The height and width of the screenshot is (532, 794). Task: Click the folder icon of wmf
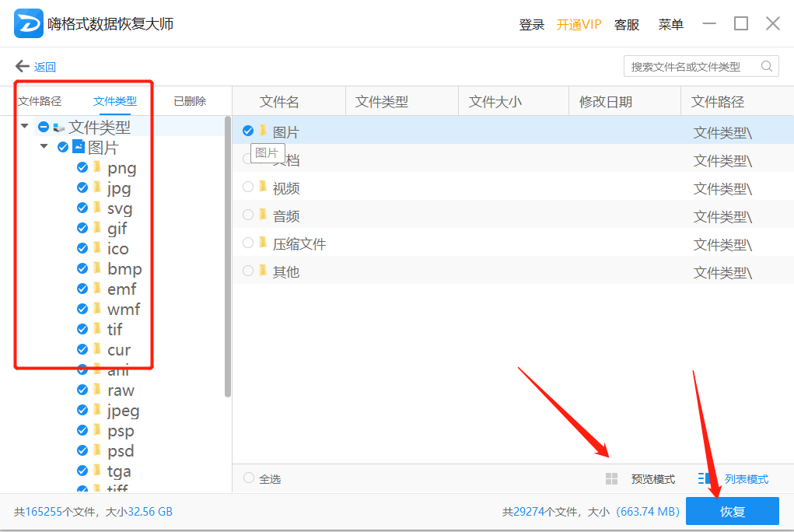pos(96,309)
